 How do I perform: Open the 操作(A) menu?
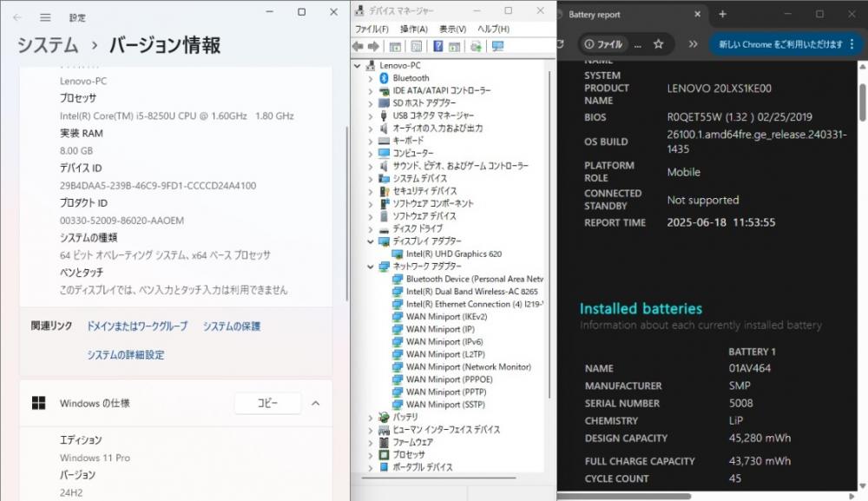(x=414, y=29)
